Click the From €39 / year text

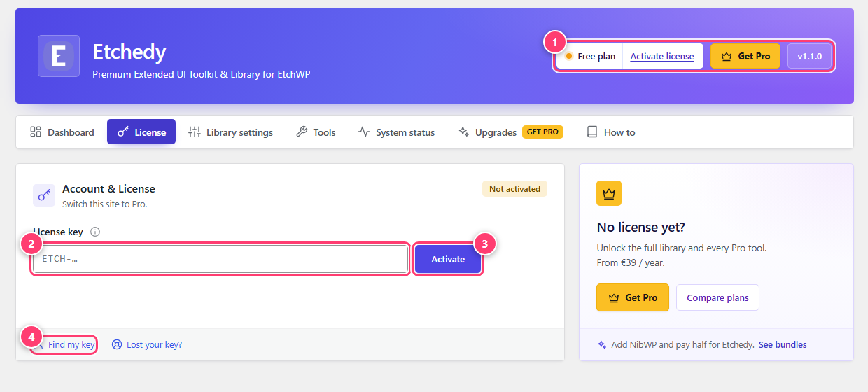(631, 262)
